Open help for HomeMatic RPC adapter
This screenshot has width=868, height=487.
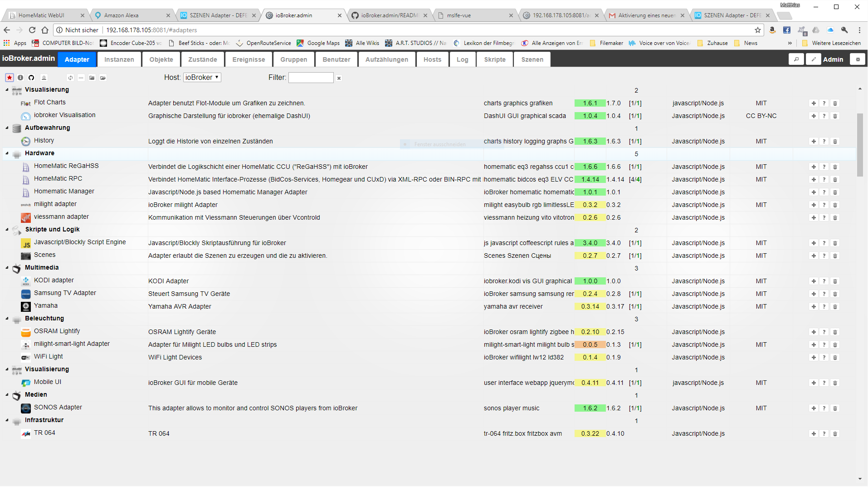pos(824,180)
